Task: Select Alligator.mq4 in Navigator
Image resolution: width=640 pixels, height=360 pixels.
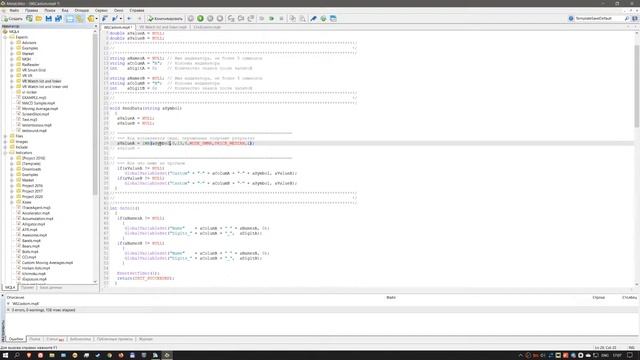Action: click(33, 224)
